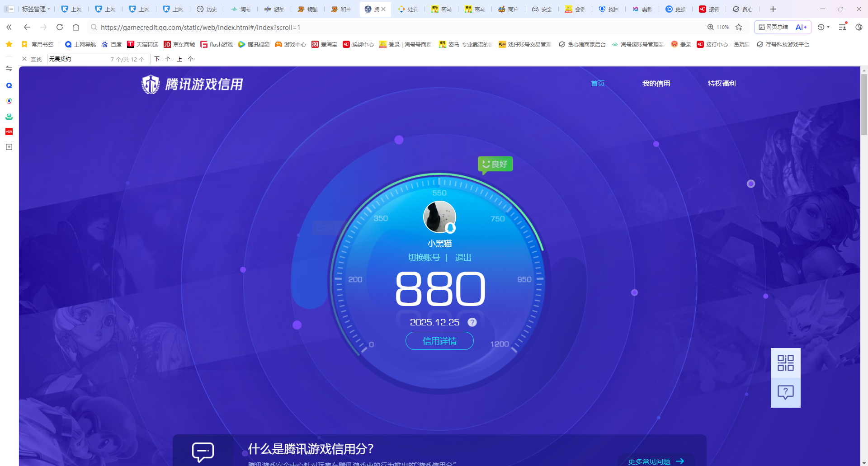Collapse the sidebar with the double-arrow toggle

9,27
